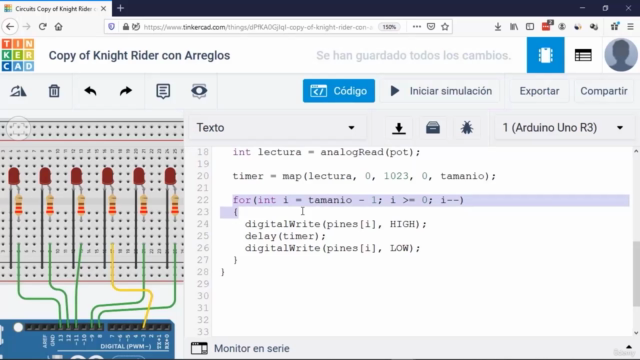Viewport: 640px width, 360px height.
Task: Click the int lectura analogRead line
Action: (326, 152)
